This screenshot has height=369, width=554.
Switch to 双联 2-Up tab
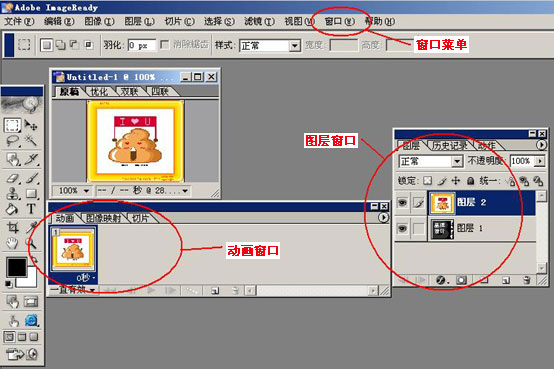pyautogui.click(x=129, y=92)
